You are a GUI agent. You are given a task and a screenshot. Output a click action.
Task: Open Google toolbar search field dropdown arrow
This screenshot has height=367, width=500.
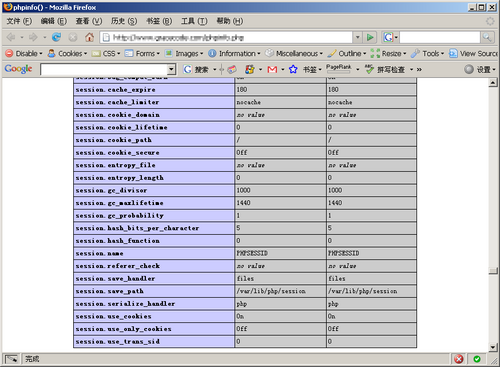[x=171, y=69]
